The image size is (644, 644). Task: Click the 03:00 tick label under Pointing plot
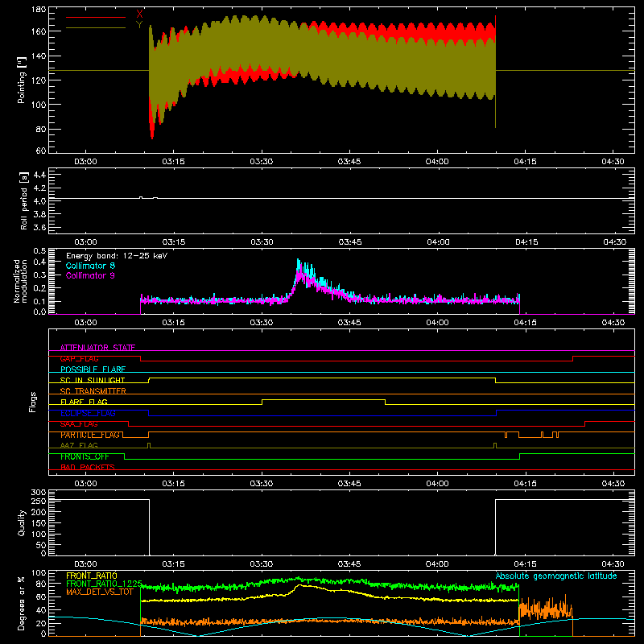tap(85, 162)
